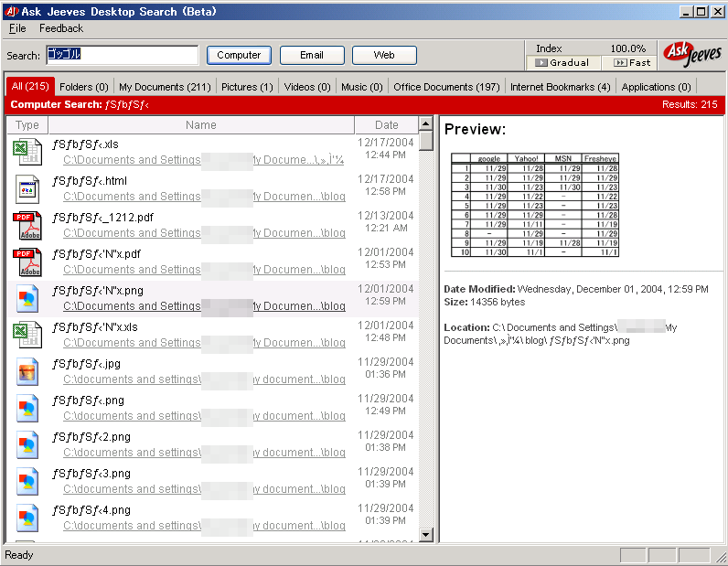This screenshot has height=566, width=728.
Task: Open path link under ƒSƒbƒSƒ‹4.png
Action: 204,526
